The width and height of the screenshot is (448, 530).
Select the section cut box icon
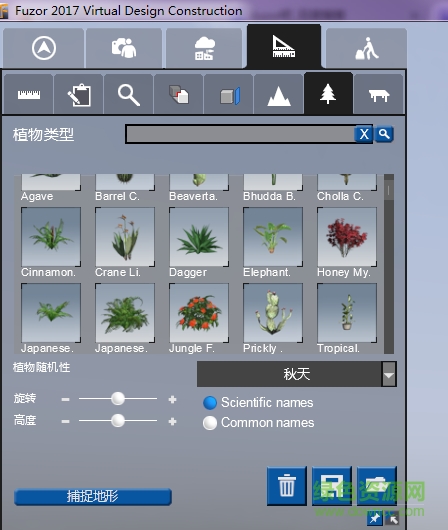[229, 94]
